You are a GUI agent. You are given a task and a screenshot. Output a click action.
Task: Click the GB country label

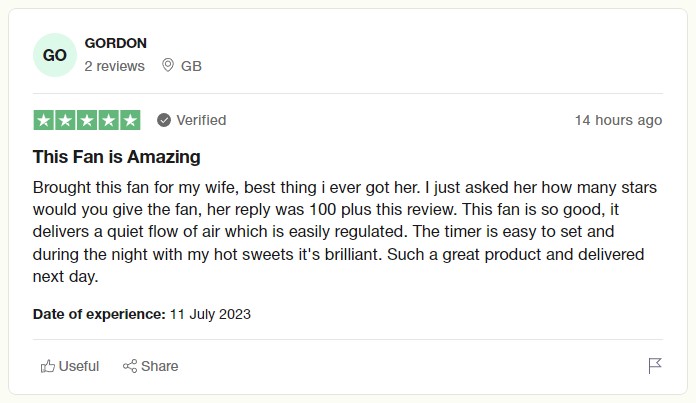click(x=191, y=66)
